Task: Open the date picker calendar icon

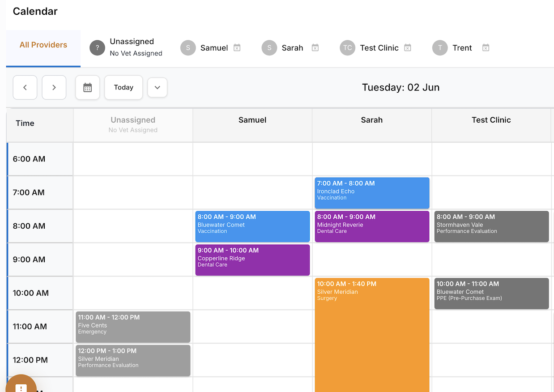Action: [88, 87]
